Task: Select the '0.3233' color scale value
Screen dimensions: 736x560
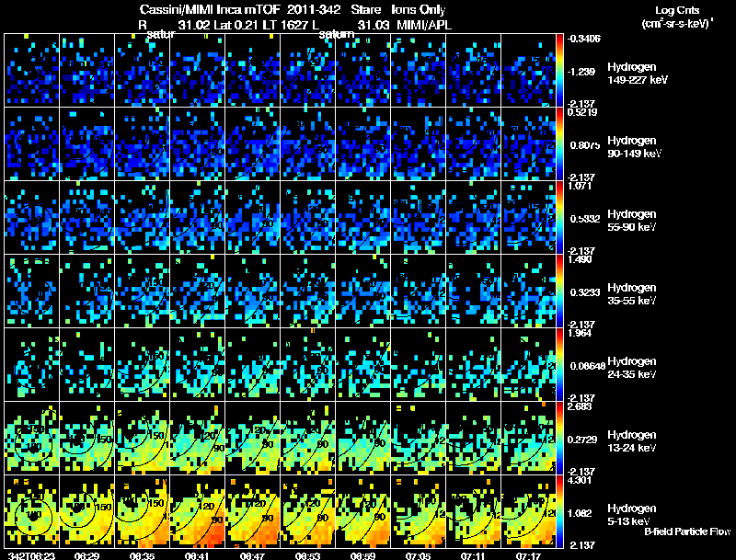Action: 585,292
